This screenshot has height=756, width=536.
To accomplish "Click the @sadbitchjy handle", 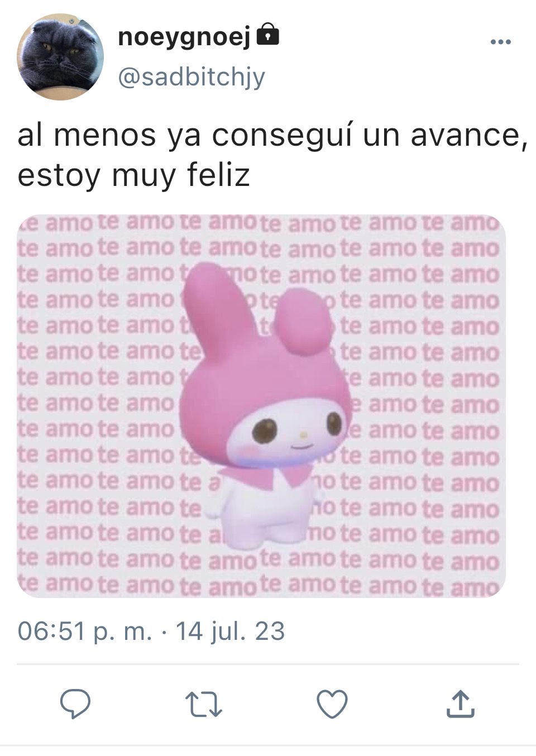I will coord(192,77).
